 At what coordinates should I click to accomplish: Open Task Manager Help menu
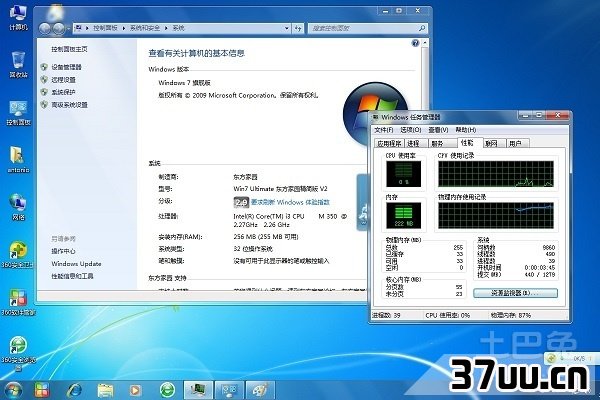click(x=466, y=130)
